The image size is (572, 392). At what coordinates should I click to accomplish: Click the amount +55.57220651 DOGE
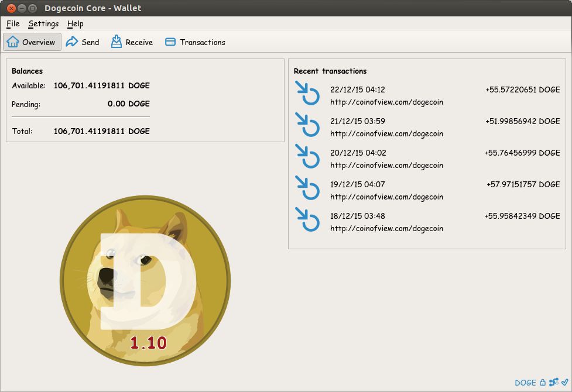522,90
